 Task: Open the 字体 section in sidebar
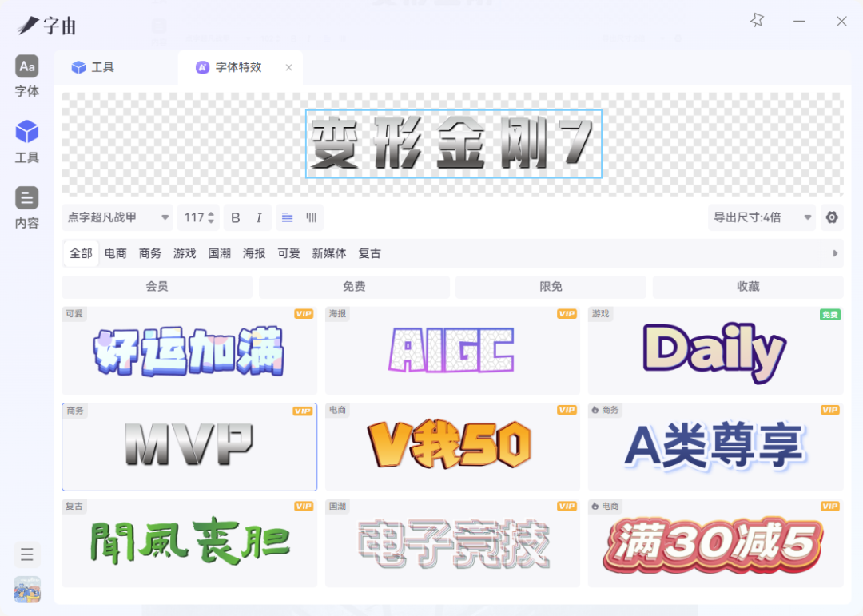tap(27, 76)
